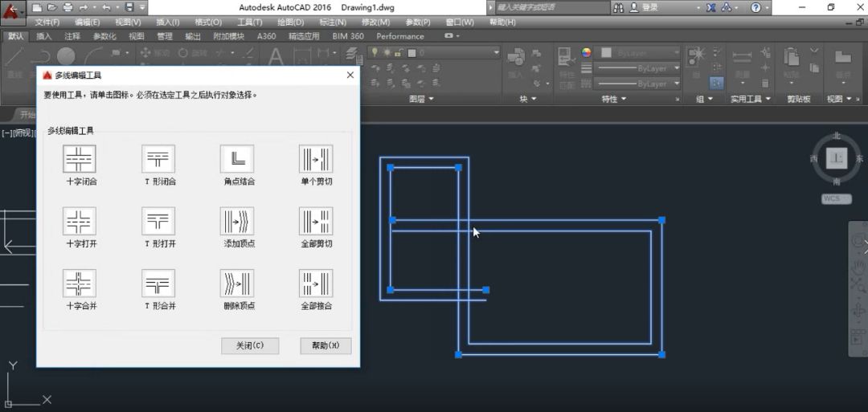Click the Insert block icon

pos(515,56)
